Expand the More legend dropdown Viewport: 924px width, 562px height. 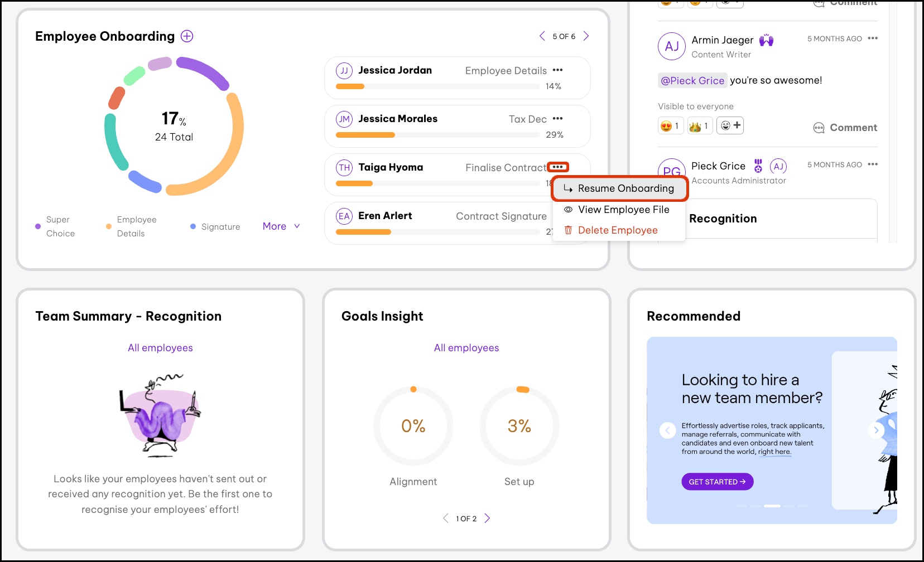click(281, 226)
